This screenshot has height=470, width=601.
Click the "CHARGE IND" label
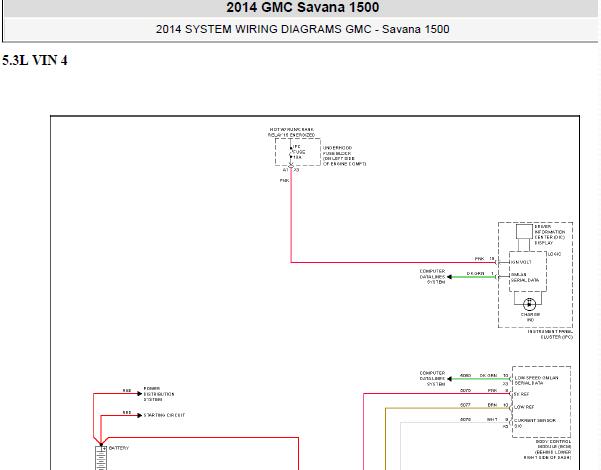(x=530, y=317)
